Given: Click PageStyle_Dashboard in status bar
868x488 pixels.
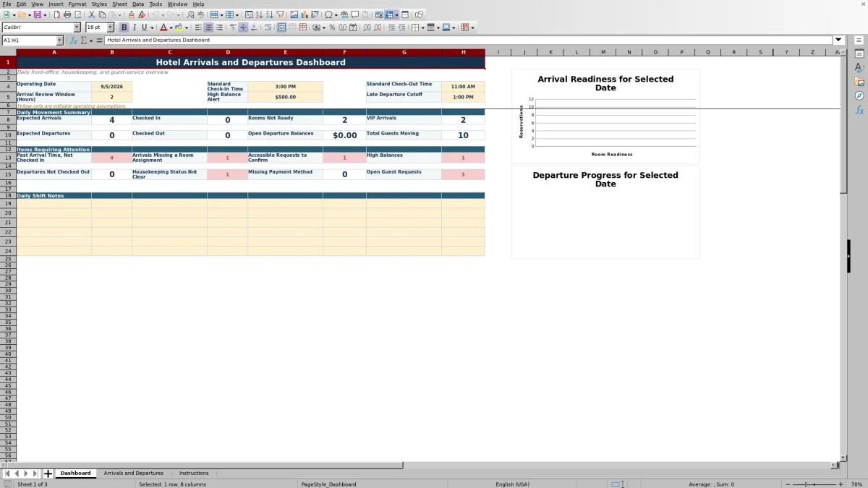Looking at the screenshot, I should (328, 484).
